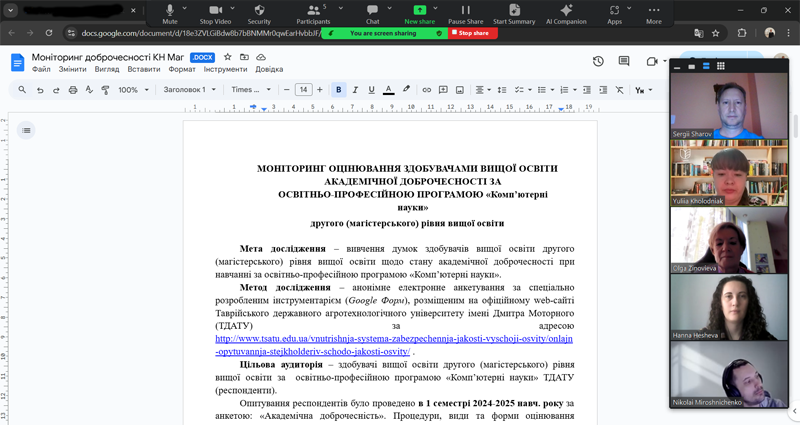This screenshot has height=425, width=800.
Task: View document cloud save status
Action: pyautogui.click(x=261, y=57)
